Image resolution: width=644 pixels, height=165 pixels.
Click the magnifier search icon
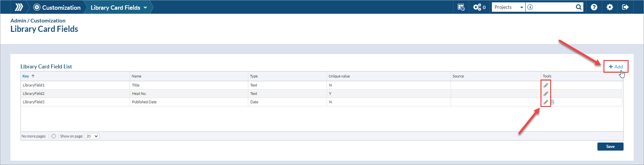[579, 7]
